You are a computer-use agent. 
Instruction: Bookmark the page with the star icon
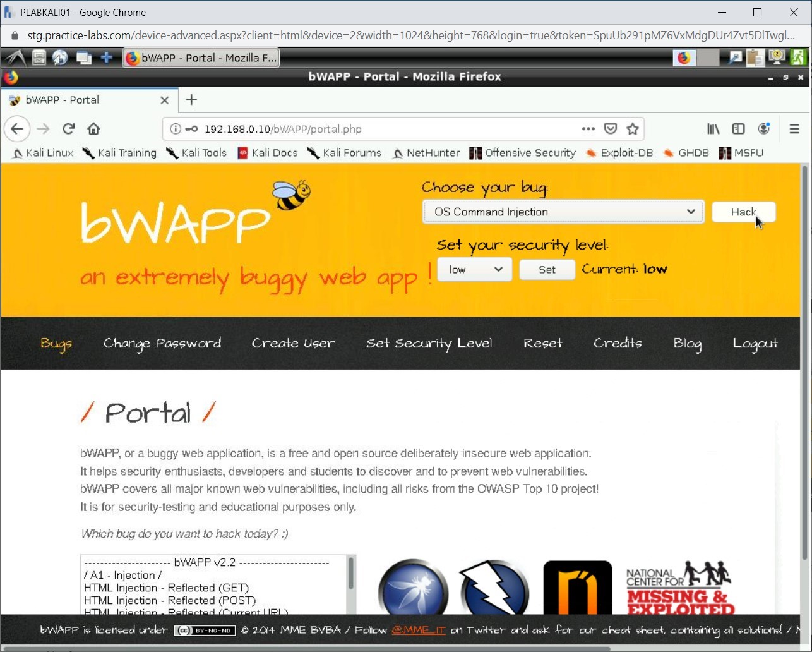click(633, 129)
